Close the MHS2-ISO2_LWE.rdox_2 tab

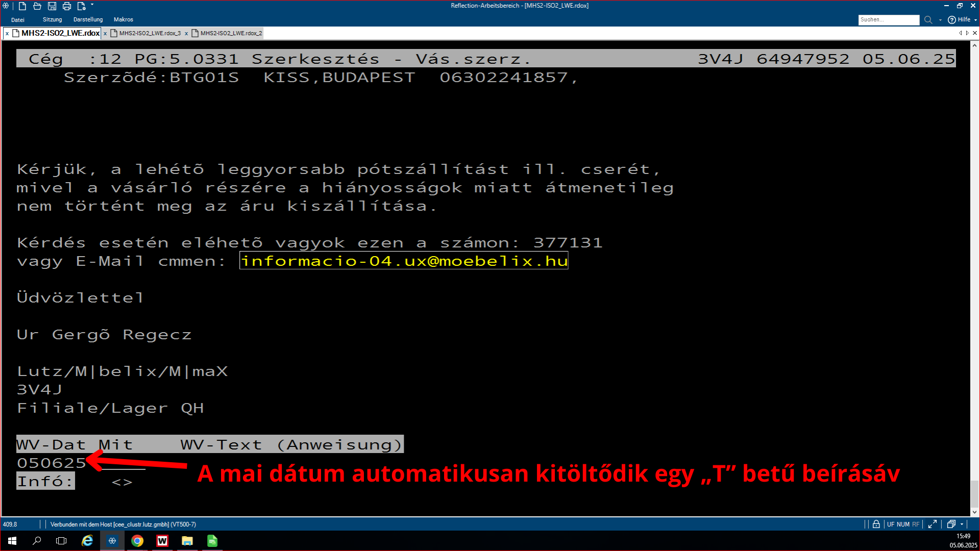coord(186,34)
